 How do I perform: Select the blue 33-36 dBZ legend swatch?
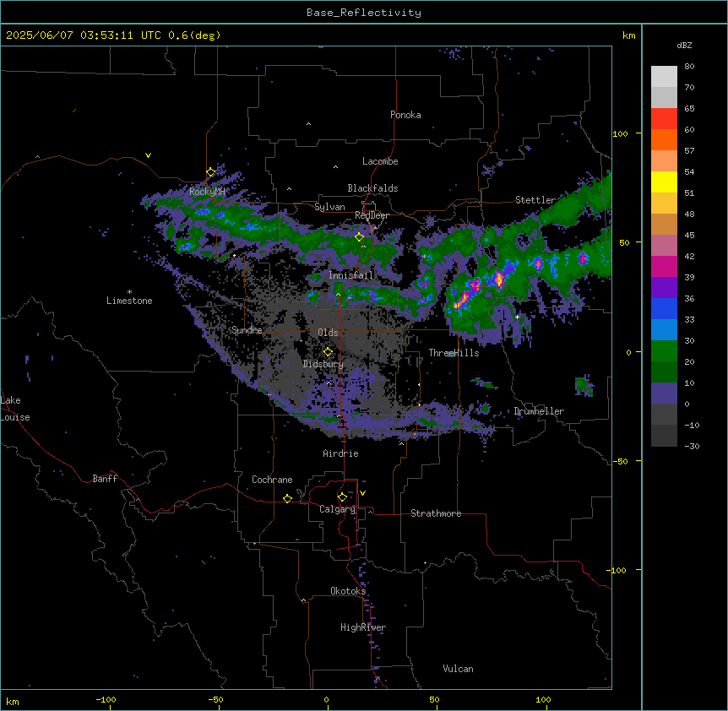click(664, 308)
